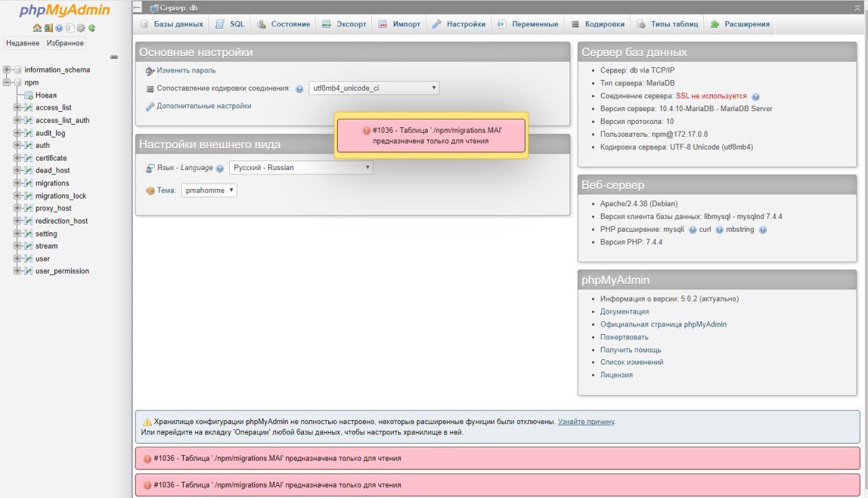Open the Документация link
The height and width of the screenshot is (498, 868).
click(x=625, y=312)
